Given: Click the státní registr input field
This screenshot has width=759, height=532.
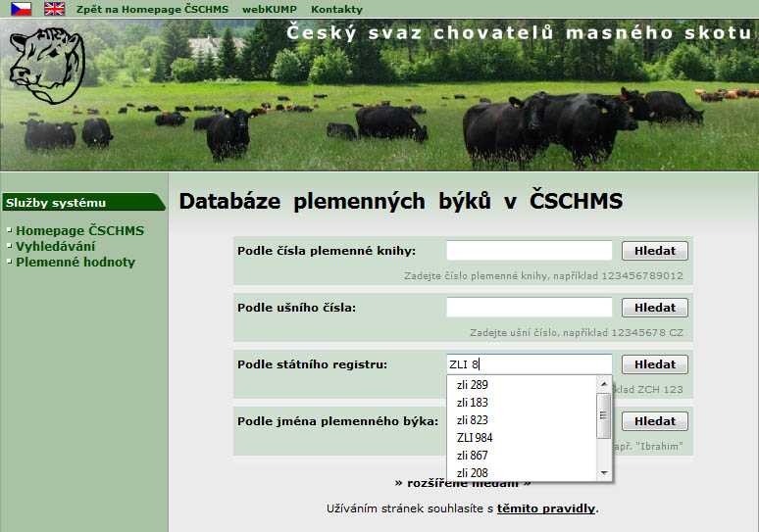Looking at the screenshot, I should (530, 364).
